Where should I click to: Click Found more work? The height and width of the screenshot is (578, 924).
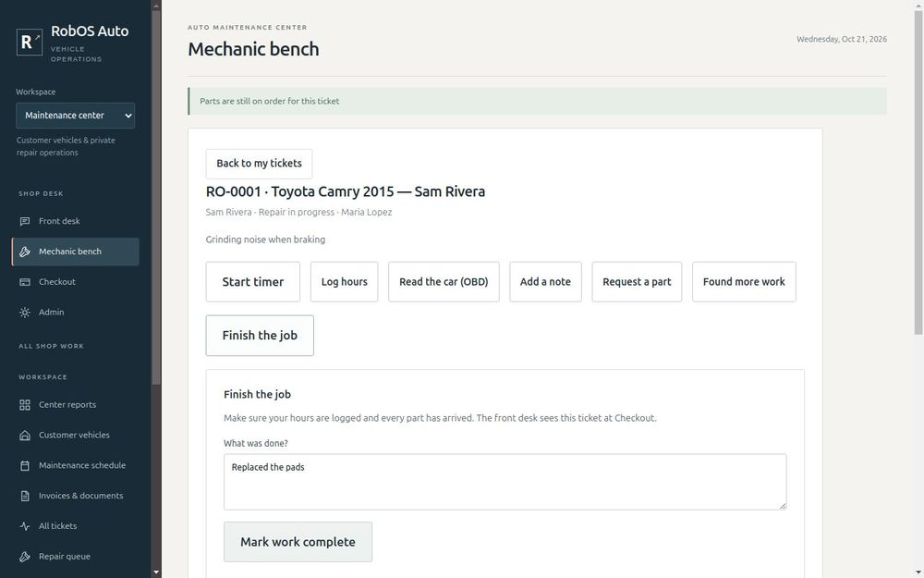[x=744, y=282]
